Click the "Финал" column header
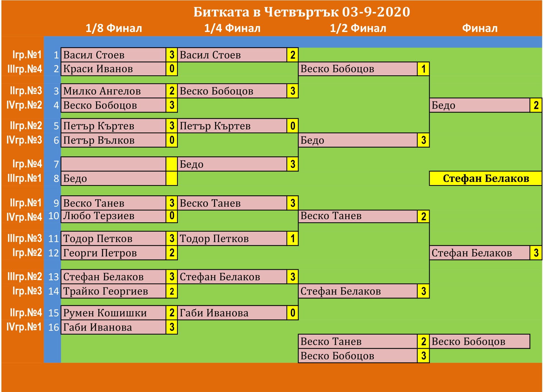Screen dimensions: 543x392 480,28
